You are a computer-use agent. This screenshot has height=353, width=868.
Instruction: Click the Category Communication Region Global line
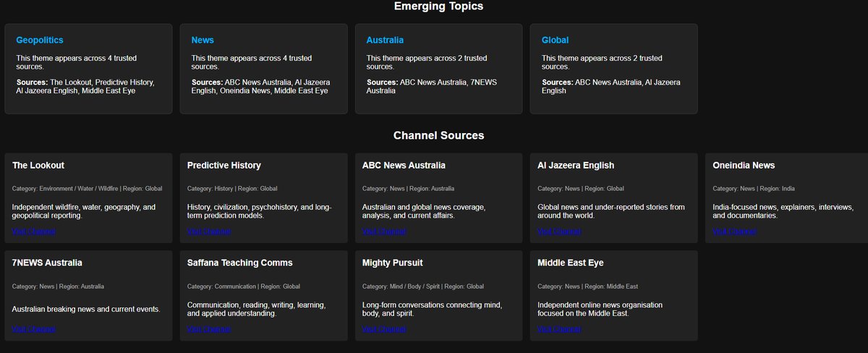pos(244,286)
